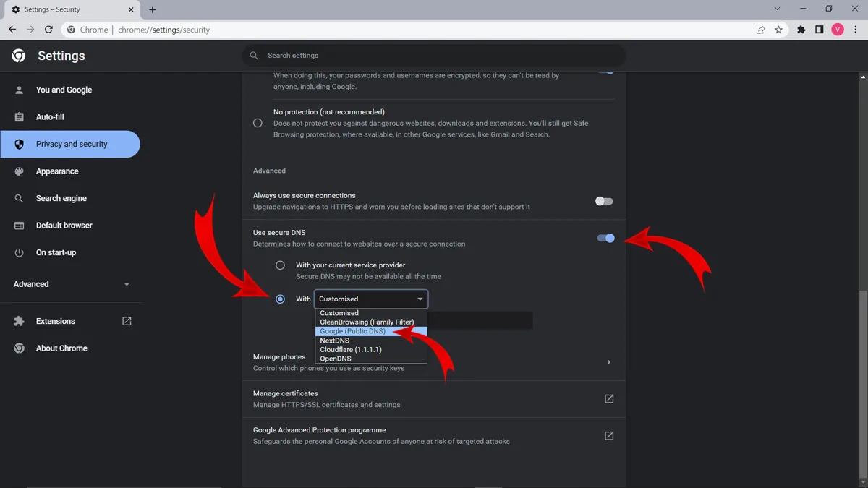Viewport: 868px width, 488px height.
Task: Click the Extensions puzzle icon in sidebar
Action: 20,321
